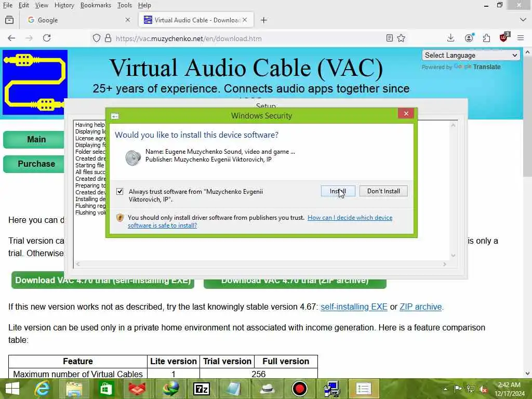The height and width of the screenshot is (399, 532).
Task: Click the computers network taskbar icon
Action: (332, 389)
